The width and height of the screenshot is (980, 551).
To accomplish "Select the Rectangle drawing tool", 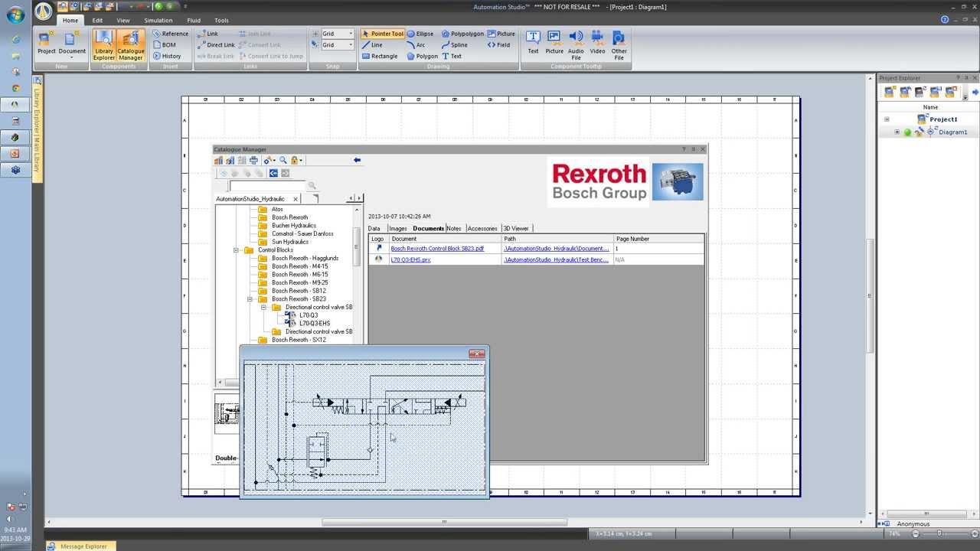I will tap(380, 56).
